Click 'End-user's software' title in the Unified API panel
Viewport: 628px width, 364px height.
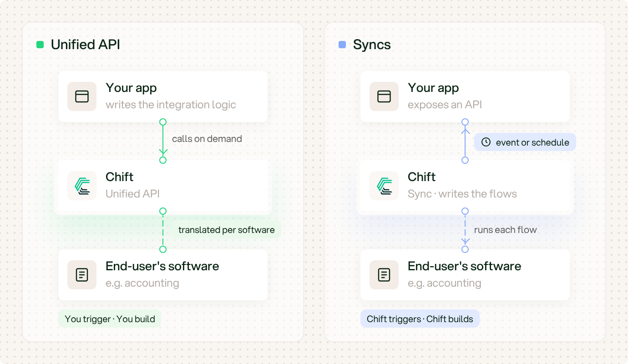162,266
